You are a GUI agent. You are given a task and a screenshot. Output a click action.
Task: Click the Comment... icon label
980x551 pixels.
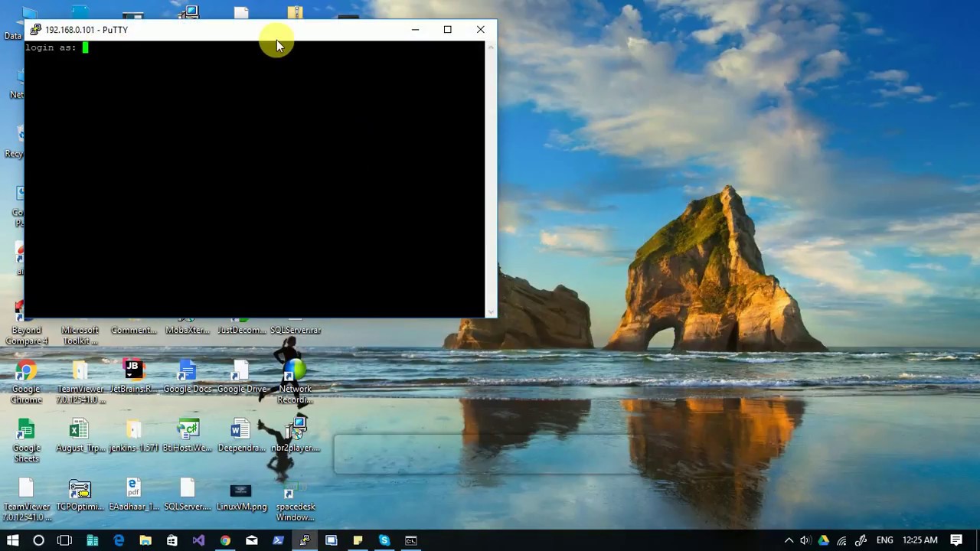point(133,331)
